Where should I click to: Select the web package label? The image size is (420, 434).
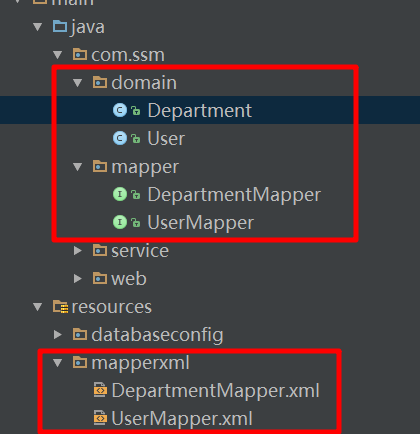[x=129, y=279]
